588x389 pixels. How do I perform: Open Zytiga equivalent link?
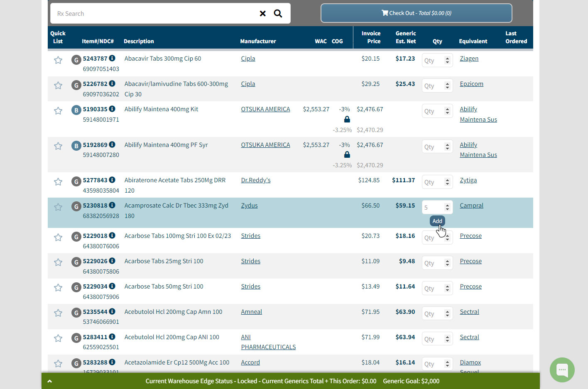point(468,180)
